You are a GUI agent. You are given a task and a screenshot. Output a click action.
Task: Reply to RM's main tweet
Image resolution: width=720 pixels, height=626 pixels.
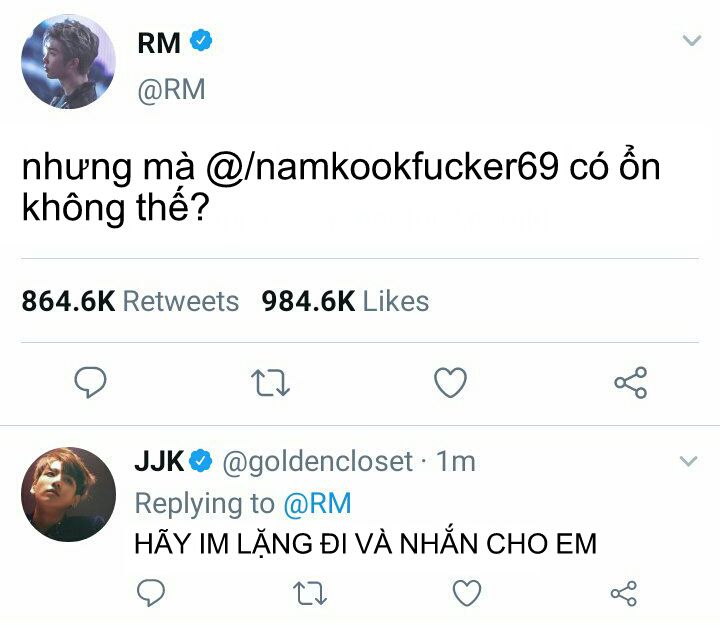click(x=90, y=383)
